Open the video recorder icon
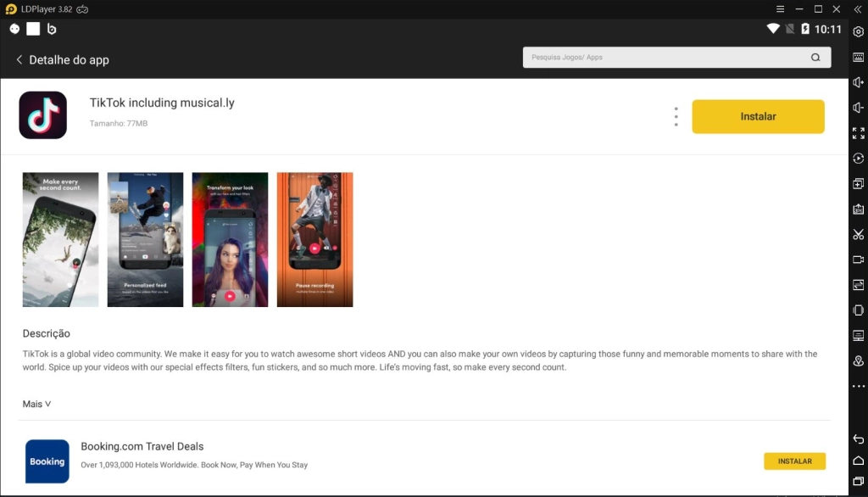 [858, 260]
